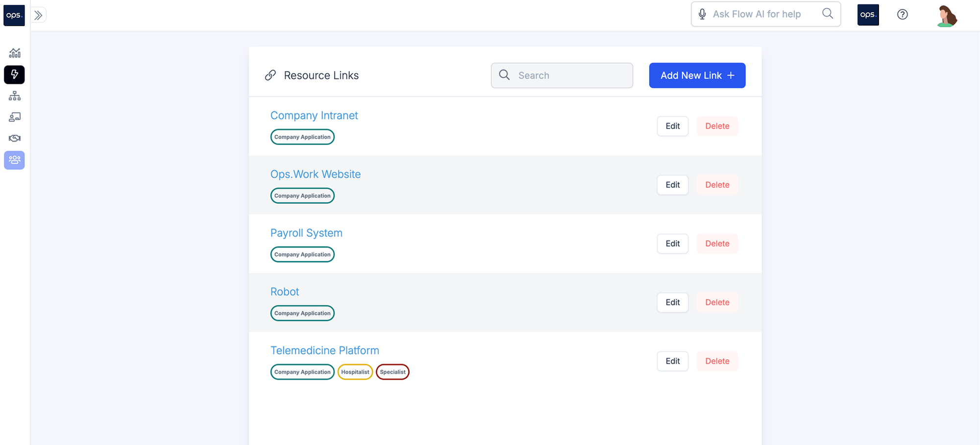Open the handshake sidebar icon
The image size is (980, 445).
click(x=15, y=138)
